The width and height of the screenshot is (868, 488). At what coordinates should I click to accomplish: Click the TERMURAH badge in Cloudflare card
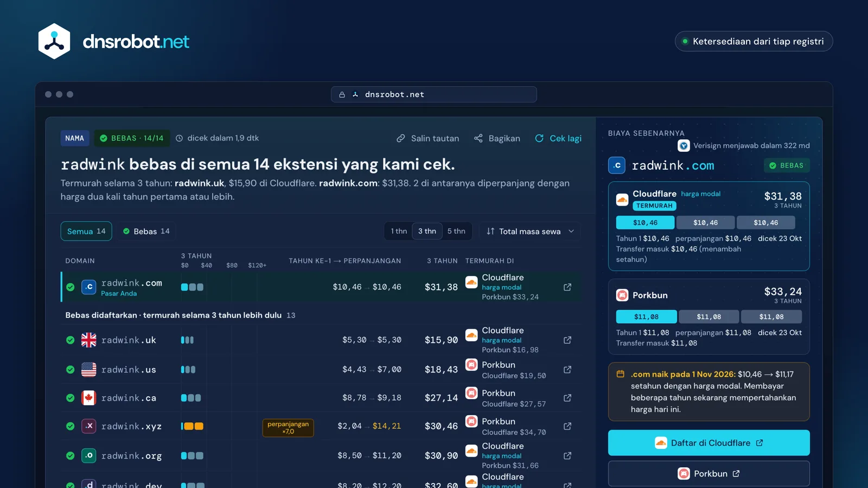click(654, 206)
